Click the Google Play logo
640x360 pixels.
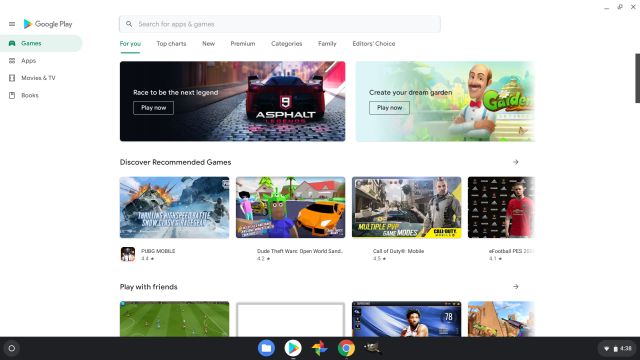tap(48, 24)
